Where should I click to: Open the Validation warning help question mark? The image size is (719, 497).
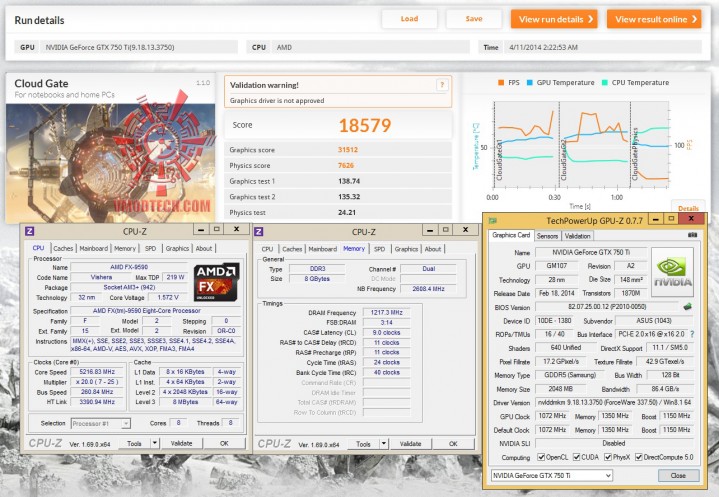pos(442,85)
